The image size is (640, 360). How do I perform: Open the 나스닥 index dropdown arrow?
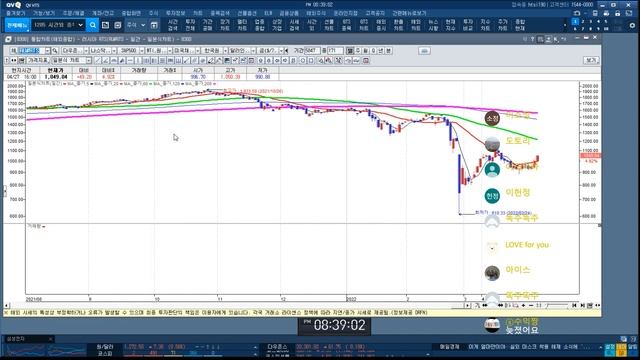tap(114, 51)
